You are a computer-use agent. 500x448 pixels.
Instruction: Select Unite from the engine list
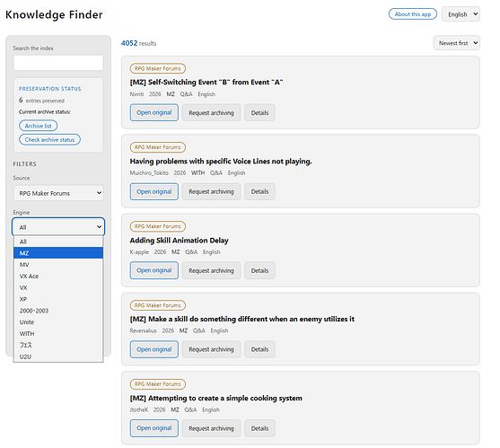click(x=58, y=321)
